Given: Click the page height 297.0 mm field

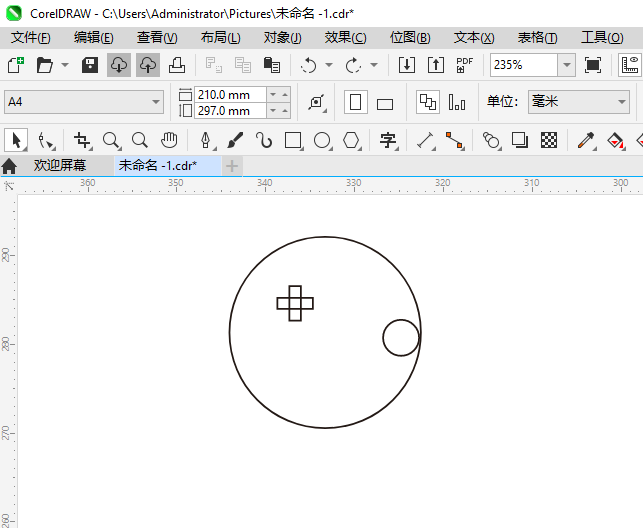Looking at the screenshot, I should pyautogui.click(x=230, y=111).
